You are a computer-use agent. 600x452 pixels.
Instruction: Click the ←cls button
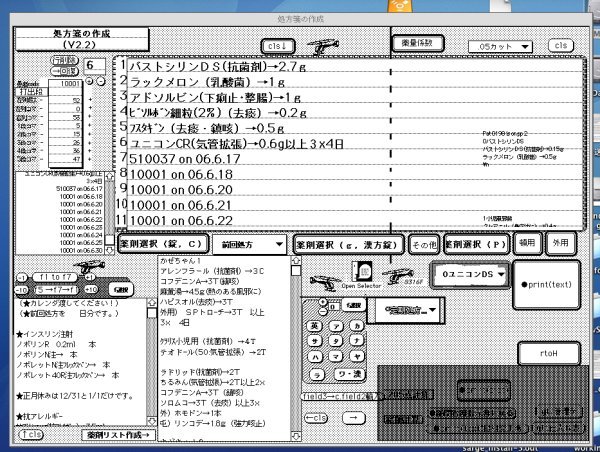316,418
